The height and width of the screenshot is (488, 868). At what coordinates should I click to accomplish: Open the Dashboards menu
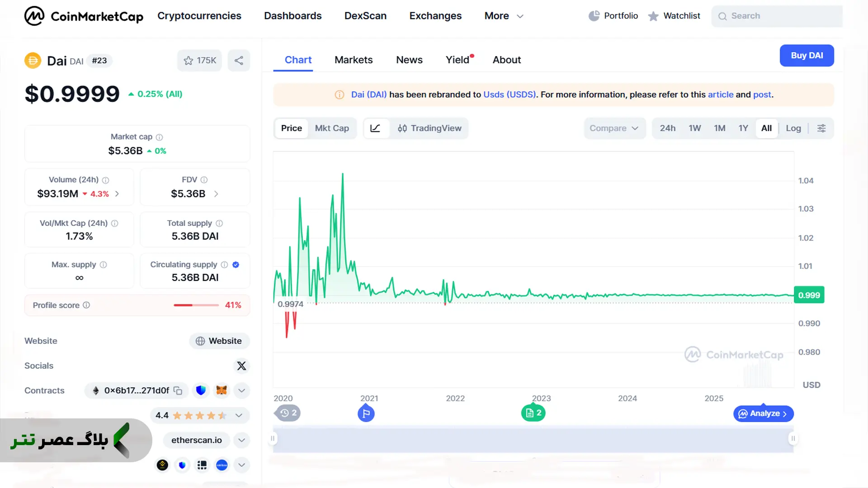point(293,16)
